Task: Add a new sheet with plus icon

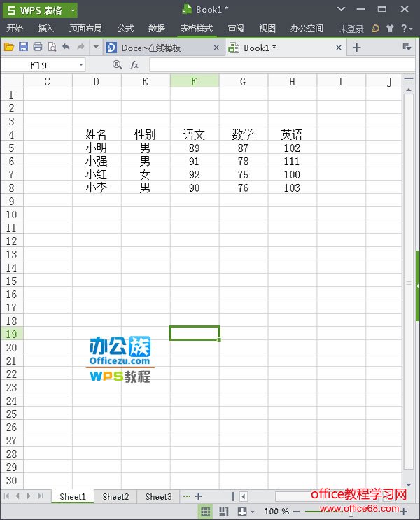Action: tap(198, 496)
